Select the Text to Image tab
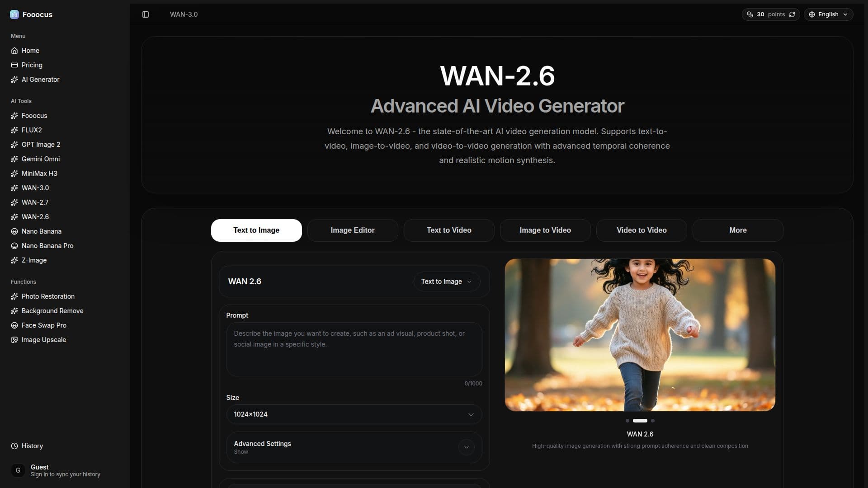 (x=256, y=230)
